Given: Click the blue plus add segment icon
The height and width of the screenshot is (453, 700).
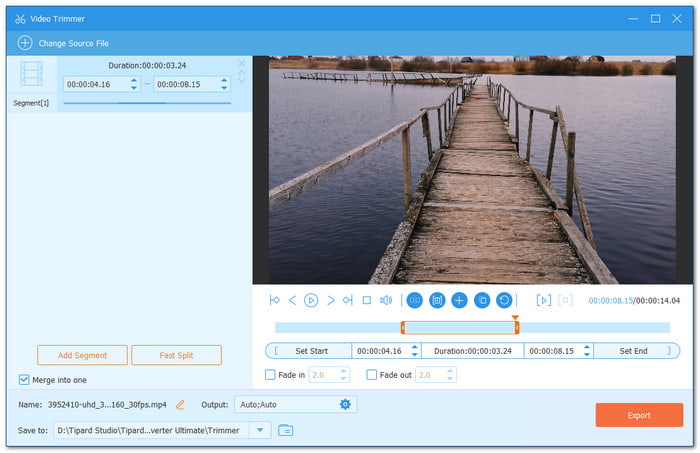Looking at the screenshot, I should 459,300.
